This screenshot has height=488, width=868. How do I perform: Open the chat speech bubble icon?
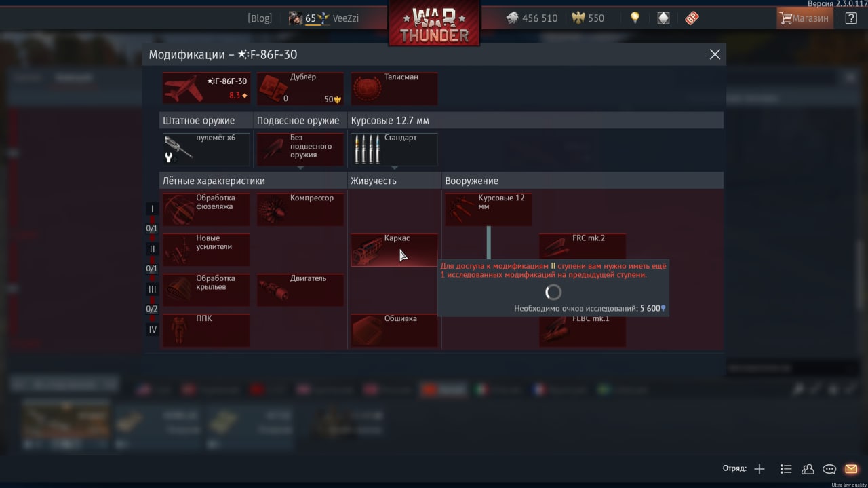coord(829,469)
